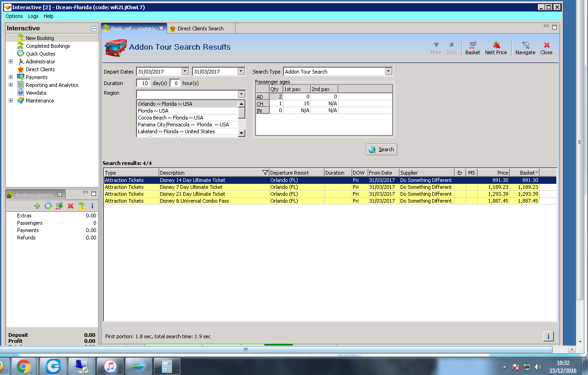This screenshot has width=588, height=375.
Task: Sort results by the Basket column header
Action: tap(525, 173)
